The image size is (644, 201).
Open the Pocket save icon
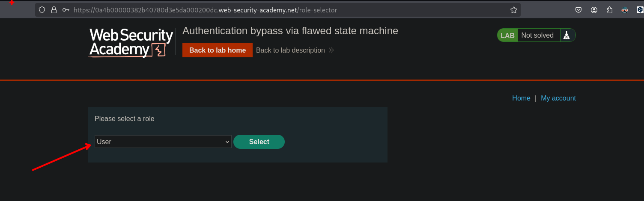pos(578,10)
